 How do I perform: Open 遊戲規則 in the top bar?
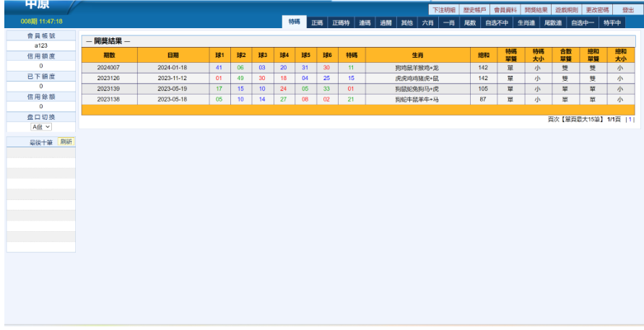pos(566,10)
